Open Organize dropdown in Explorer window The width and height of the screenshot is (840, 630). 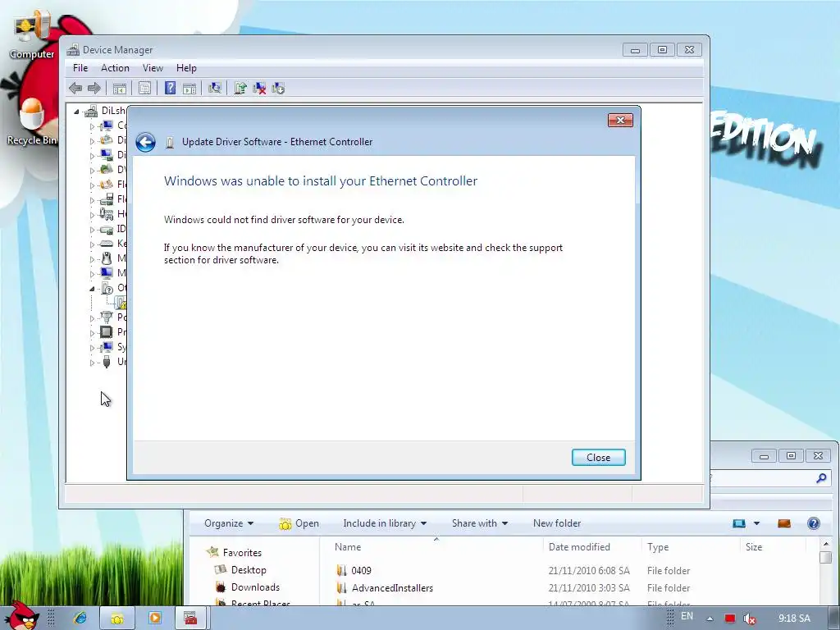tap(229, 523)
